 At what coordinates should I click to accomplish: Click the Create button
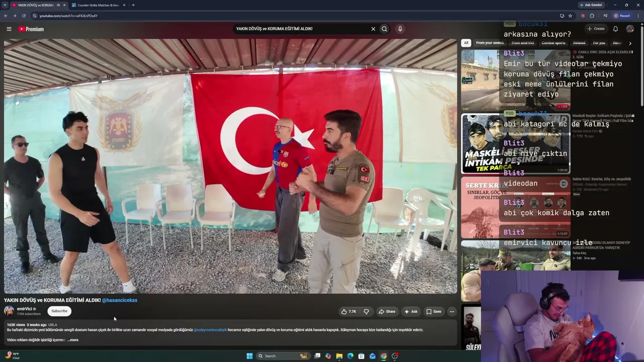tap(596, 29)
